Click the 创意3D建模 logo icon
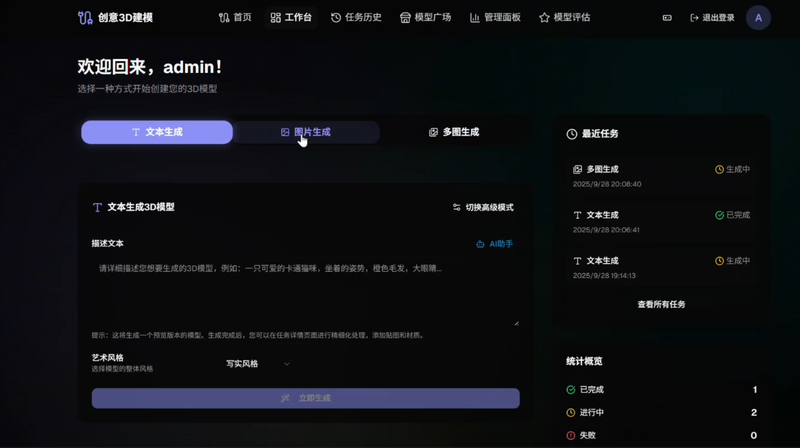This screenshot has width=800, height=448. tap(85, 18)
